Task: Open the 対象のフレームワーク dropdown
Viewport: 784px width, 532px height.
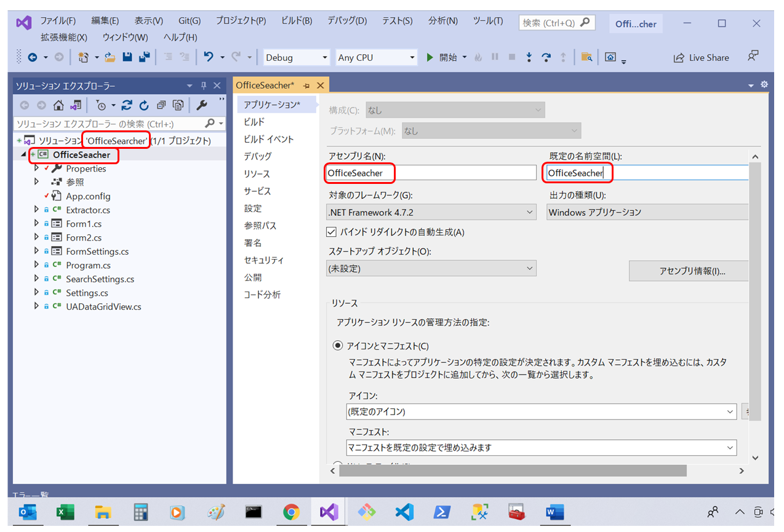Action: (431, 212)
